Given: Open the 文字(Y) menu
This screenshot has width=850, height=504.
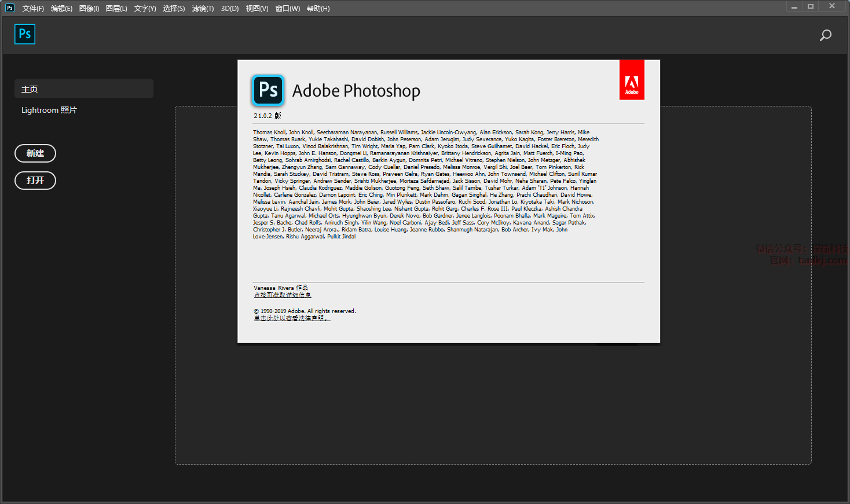Looking at the screenshot, I should [x=145, y=9].
